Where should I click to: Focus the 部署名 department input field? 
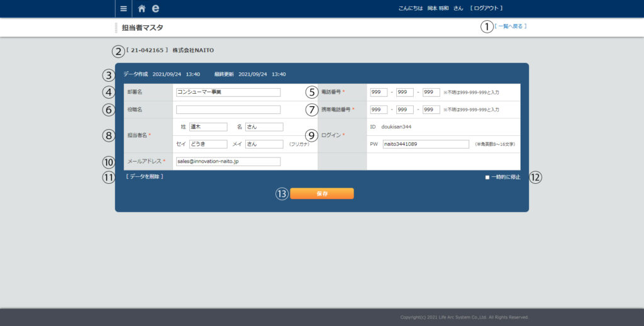tap(228, 92)
